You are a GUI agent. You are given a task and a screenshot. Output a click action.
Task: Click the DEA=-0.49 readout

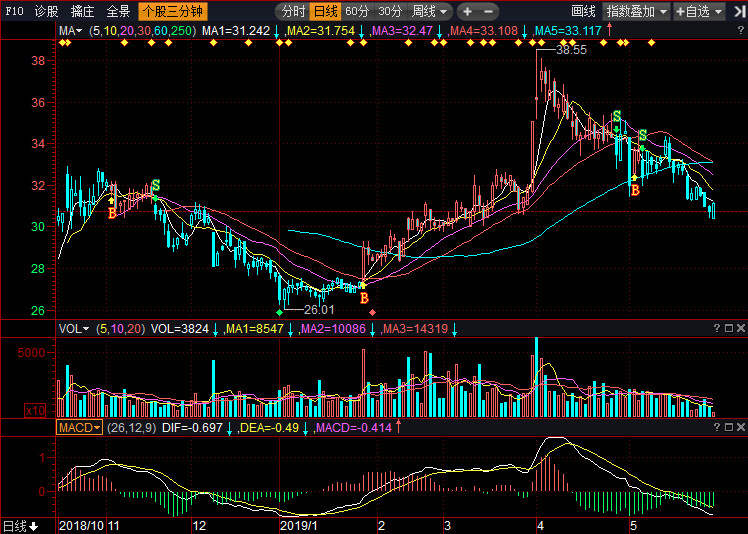(270, 428)
